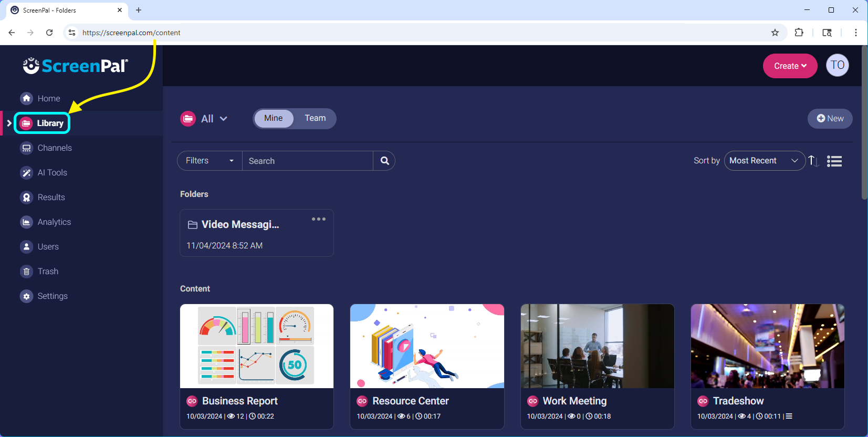This screenshot has width=868, height=437.
Task: Open the Library section in sidebar
Action: [42, 123]
